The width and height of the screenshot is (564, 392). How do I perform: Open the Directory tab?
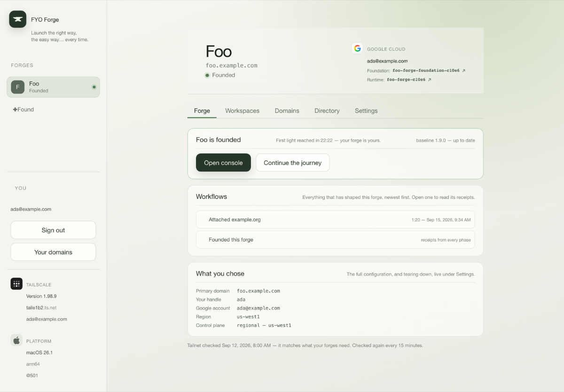[327, 111]
